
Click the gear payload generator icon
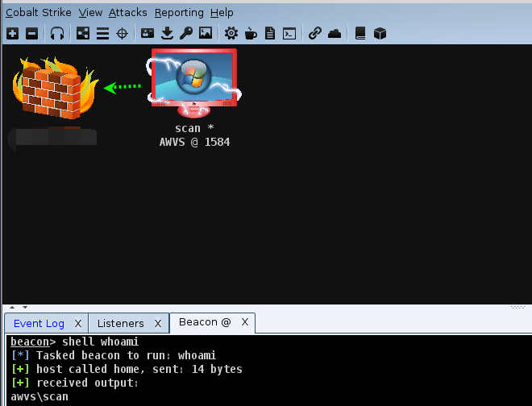[x=231, y=34]
